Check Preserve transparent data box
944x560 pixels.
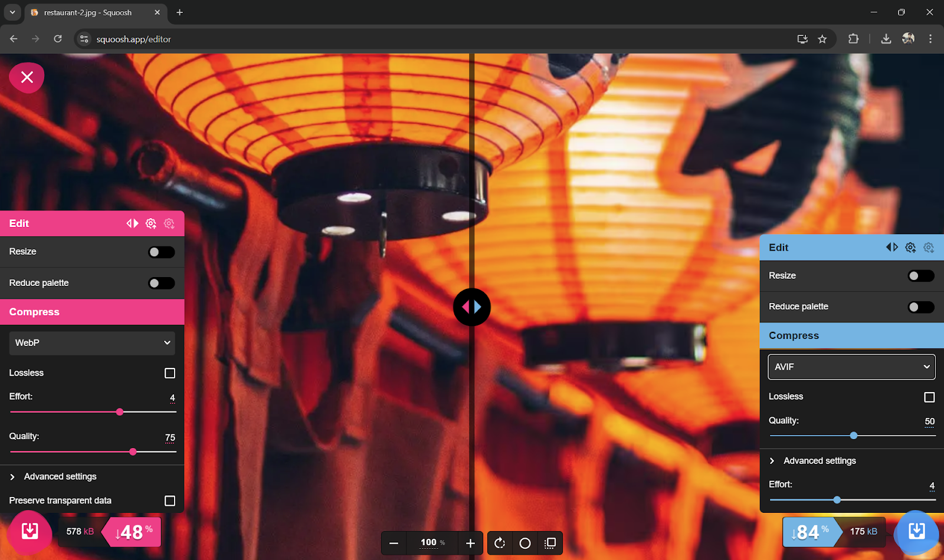(170, 501)
